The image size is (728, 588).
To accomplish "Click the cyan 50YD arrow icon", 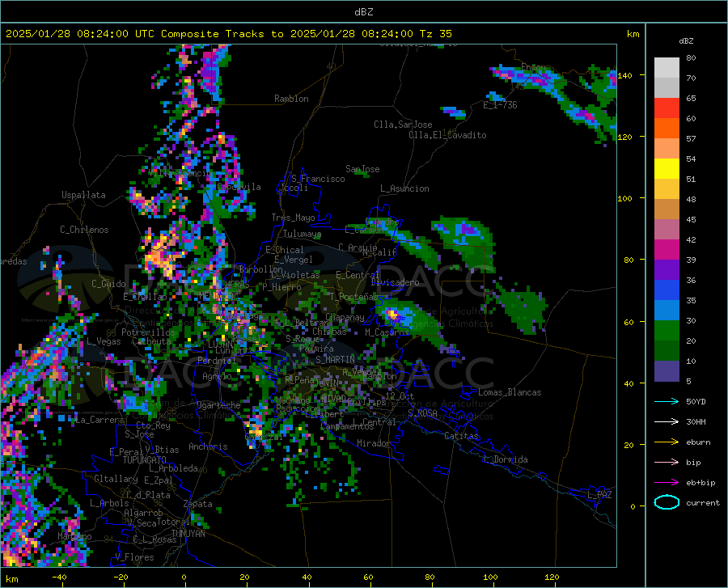I will click(667, 401).
